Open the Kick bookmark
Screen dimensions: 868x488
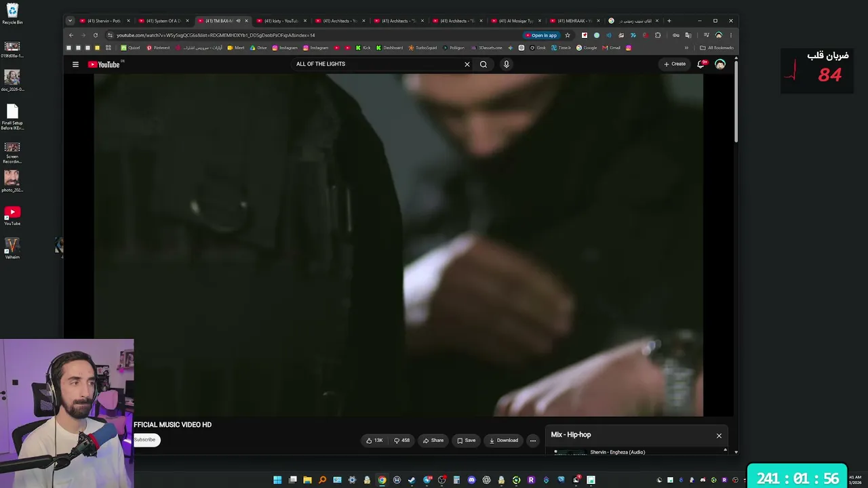pos(363,48)
